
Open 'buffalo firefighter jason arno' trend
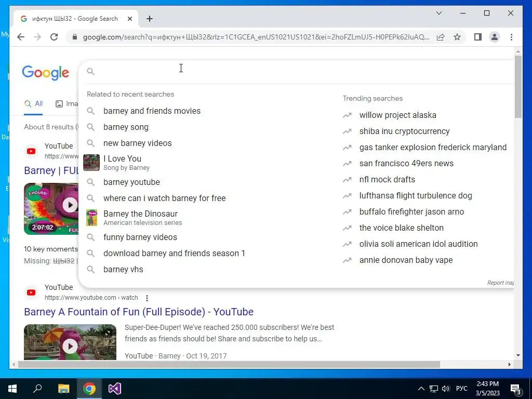(x=411, y=212)
